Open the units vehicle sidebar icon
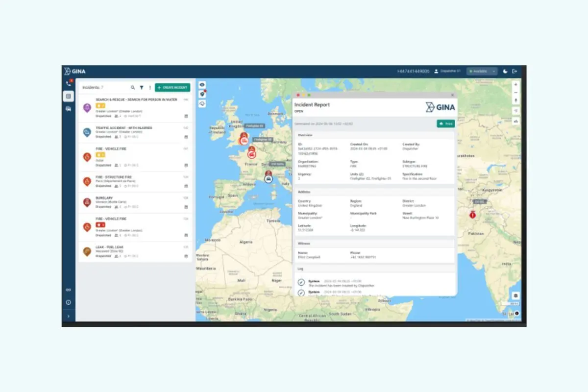This screenshot has width=588, height=392. [x=69, y=109]
